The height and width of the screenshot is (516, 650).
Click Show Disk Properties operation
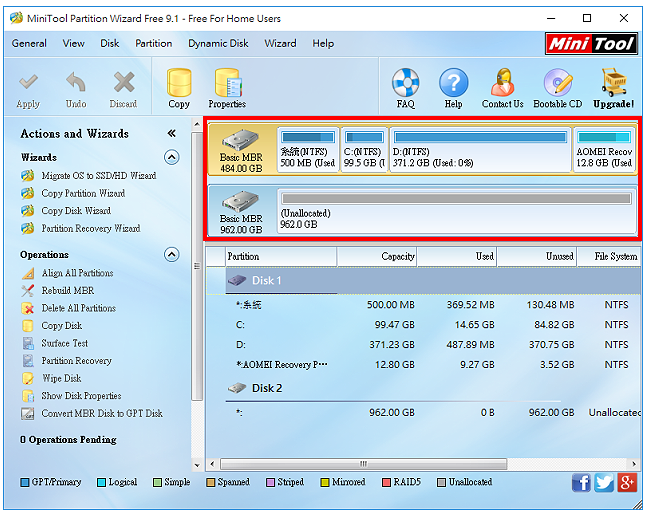[81, 396]
